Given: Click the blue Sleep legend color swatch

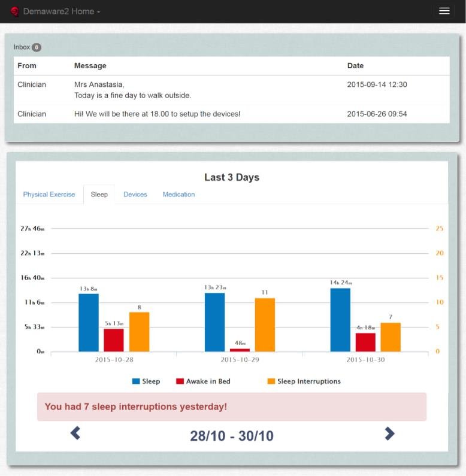Looking at the screenshot, I should tap(136, 381).
